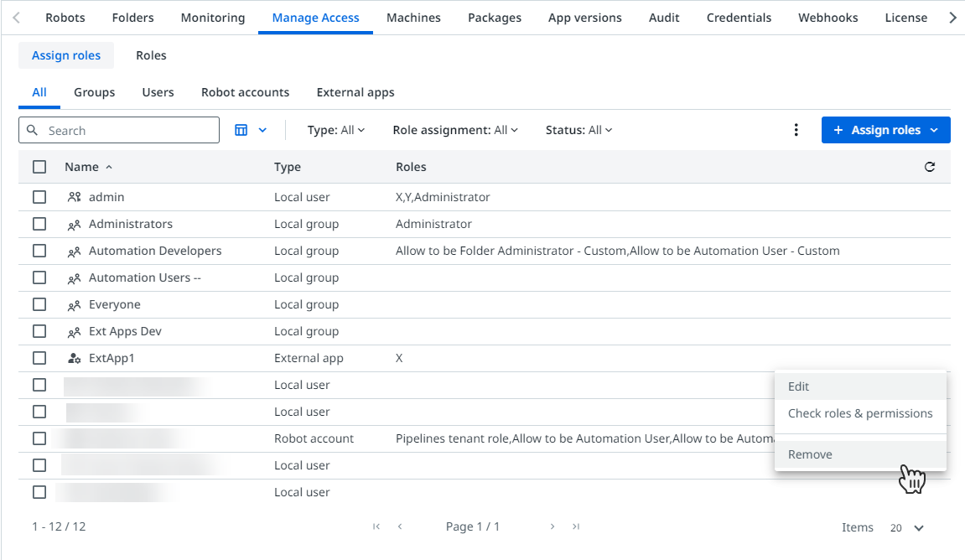Screen dimensions: 965x560
Task: Open the Role assignment filter dropdown
Action: pyautogui.click(x=455, y=130)
